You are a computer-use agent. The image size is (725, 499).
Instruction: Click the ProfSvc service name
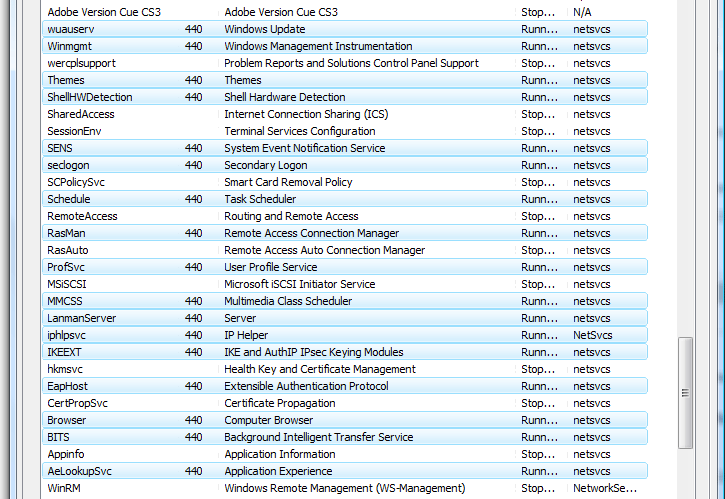[66, 267]
